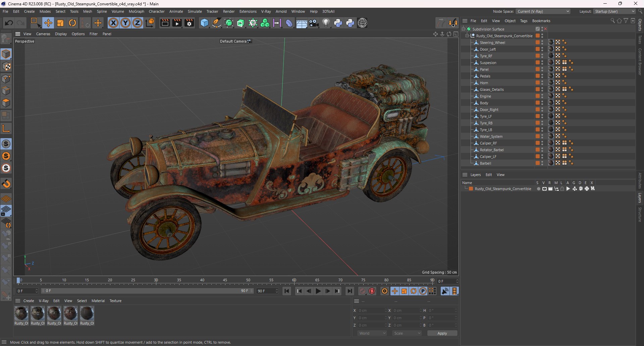The height and width of the screenshot is (346, 644).
Task: Toggle layer view eye for Rusty convertible layer
Action: [x=544, y=189]
